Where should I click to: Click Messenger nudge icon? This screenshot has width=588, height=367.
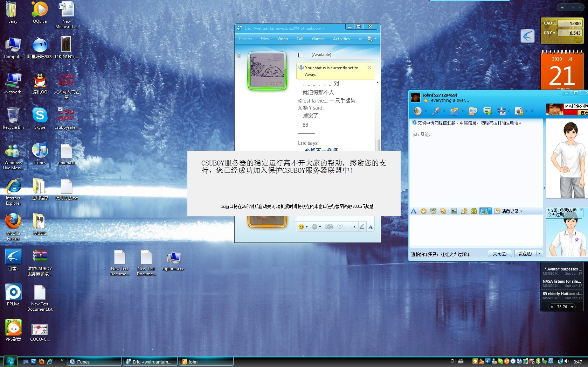coord(329,227)
